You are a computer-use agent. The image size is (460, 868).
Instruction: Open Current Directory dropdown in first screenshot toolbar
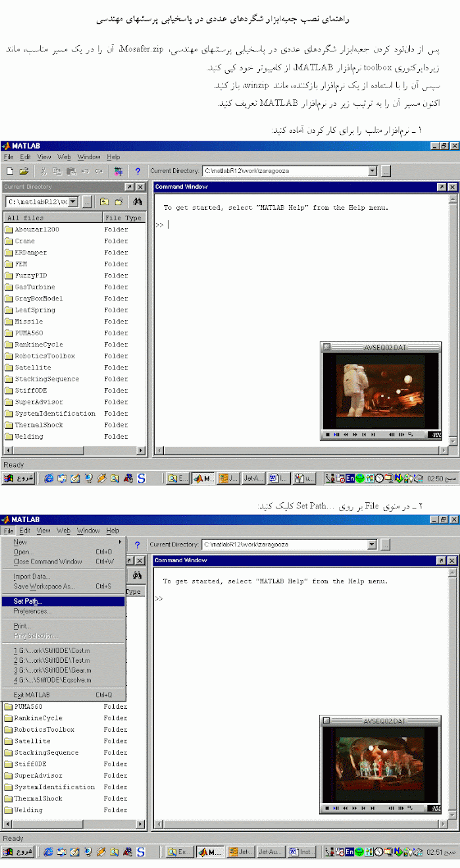point(372,171)
